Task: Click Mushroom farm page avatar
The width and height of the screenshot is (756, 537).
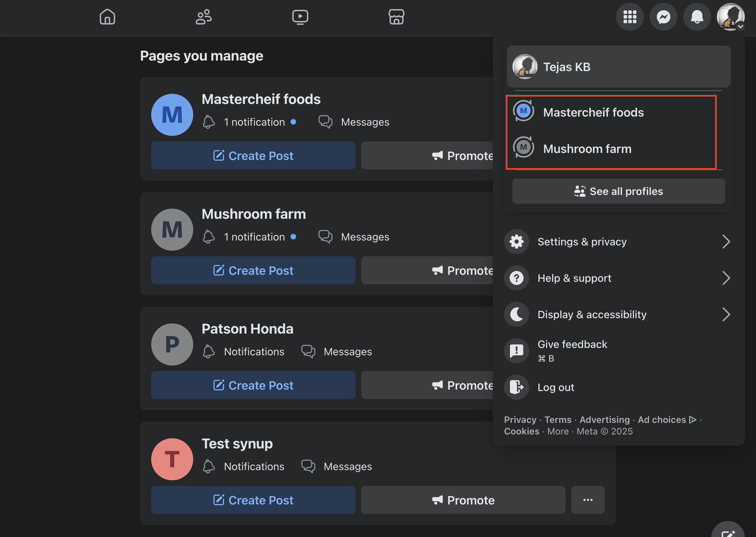Action: [x=172, y=230]
